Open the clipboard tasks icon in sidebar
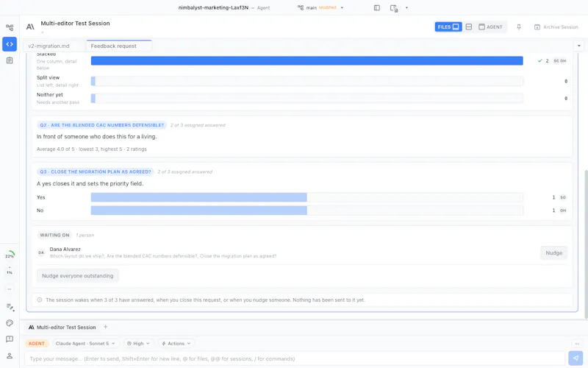The image size is (588, 368). pyautogui.click(x=10, y=60)
